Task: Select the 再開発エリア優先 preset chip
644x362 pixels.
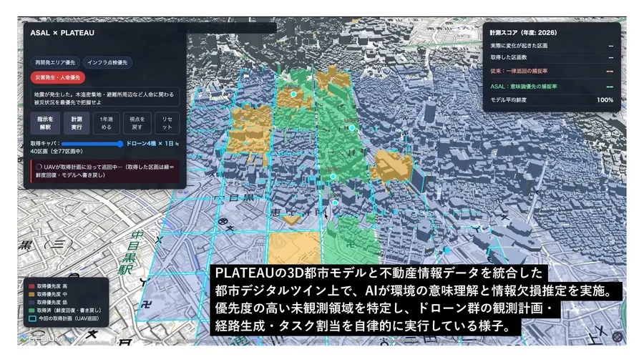Action: click(55, 62)
